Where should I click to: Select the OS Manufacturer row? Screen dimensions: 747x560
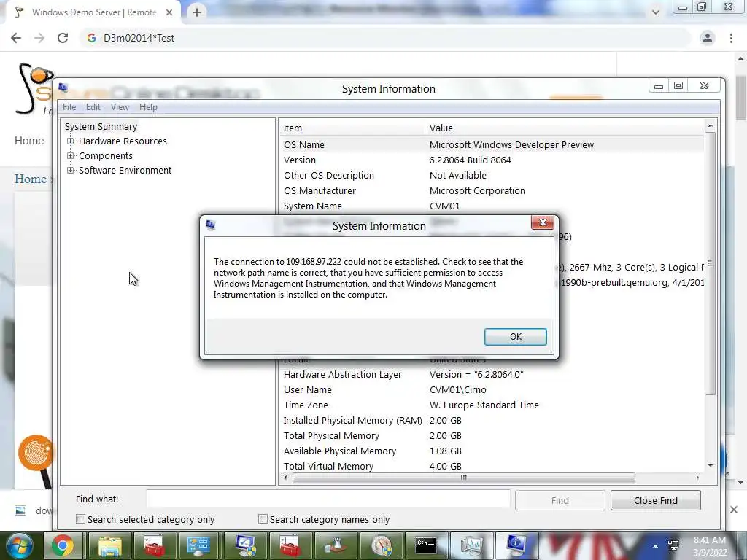[492, 190]
